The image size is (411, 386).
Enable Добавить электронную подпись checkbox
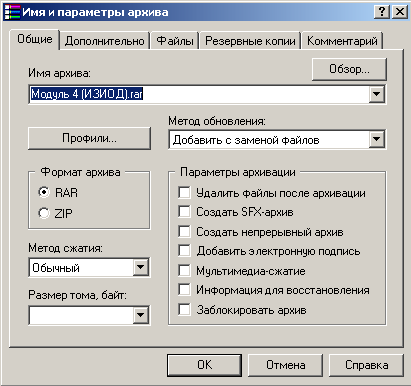tap(184, 251)
